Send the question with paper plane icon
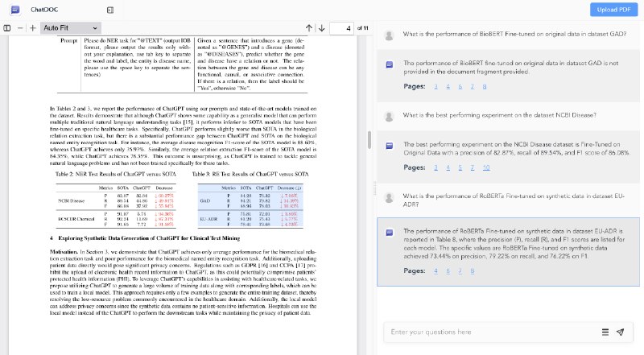This screenshot has width=644, height=355. 620,332
